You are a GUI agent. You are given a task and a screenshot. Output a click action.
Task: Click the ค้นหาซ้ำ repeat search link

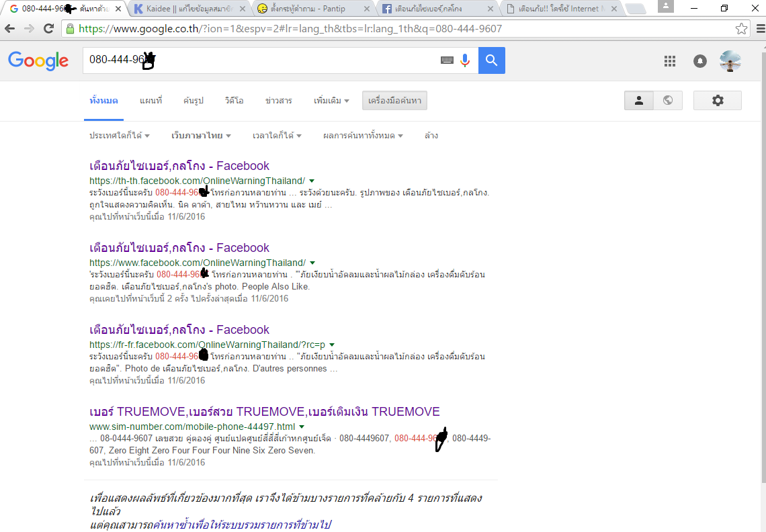point(241,525)
